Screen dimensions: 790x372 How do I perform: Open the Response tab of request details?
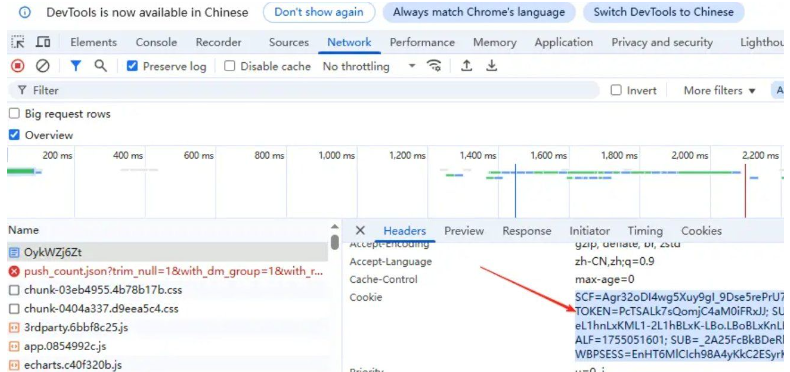(x=526, y=231)
